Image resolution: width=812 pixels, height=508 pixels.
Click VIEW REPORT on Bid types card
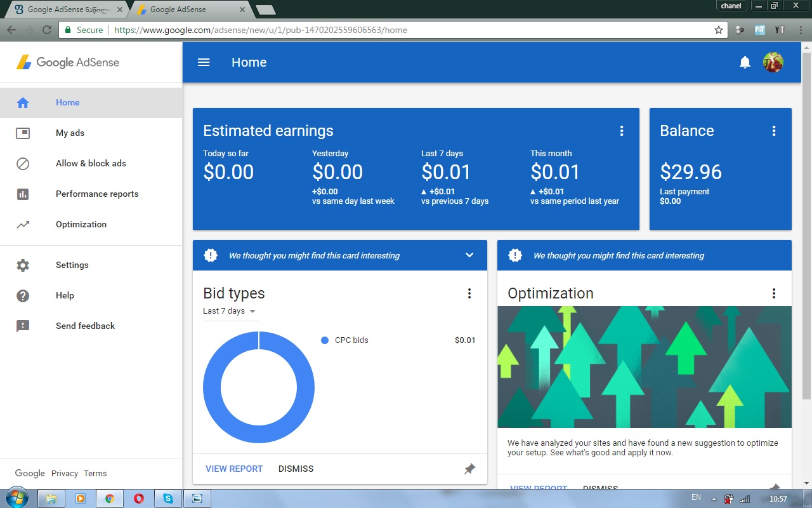tap(234, 469)
